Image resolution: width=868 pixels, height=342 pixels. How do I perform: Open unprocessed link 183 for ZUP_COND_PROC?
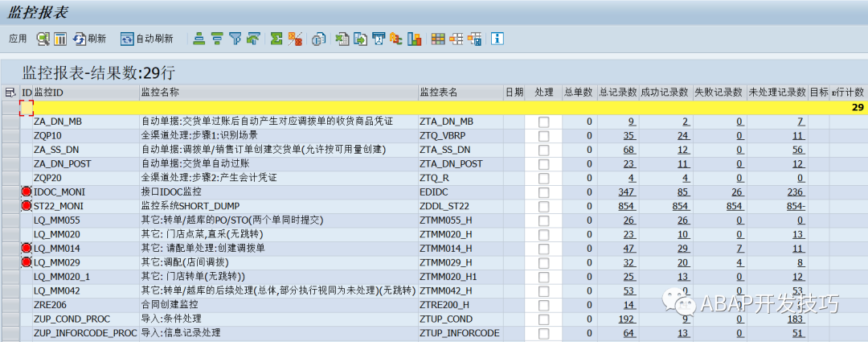pos(796,319)
